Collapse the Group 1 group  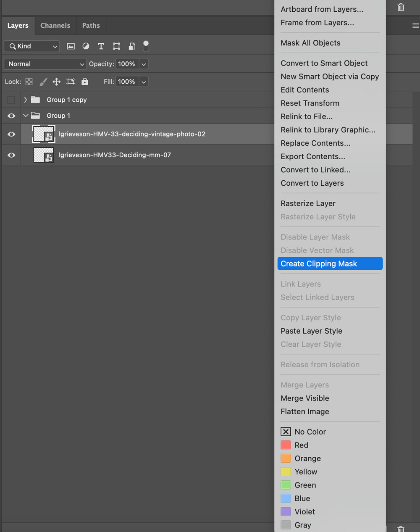pyautogui.click(x=26, y=116)
